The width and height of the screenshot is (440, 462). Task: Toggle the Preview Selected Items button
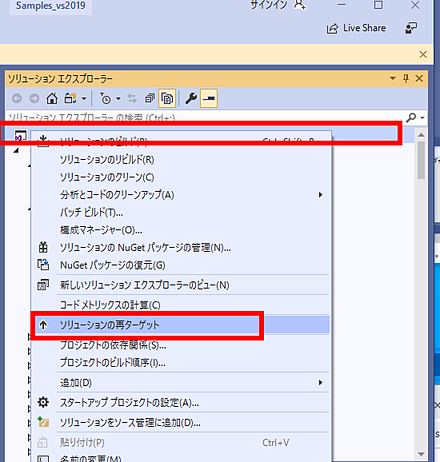tap(209, 98)
